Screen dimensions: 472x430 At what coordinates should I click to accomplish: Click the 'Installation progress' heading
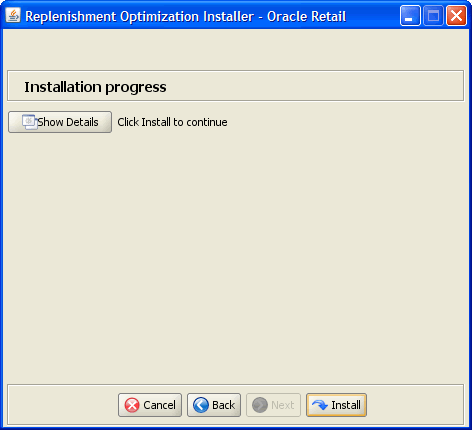(x=95, y=87)
